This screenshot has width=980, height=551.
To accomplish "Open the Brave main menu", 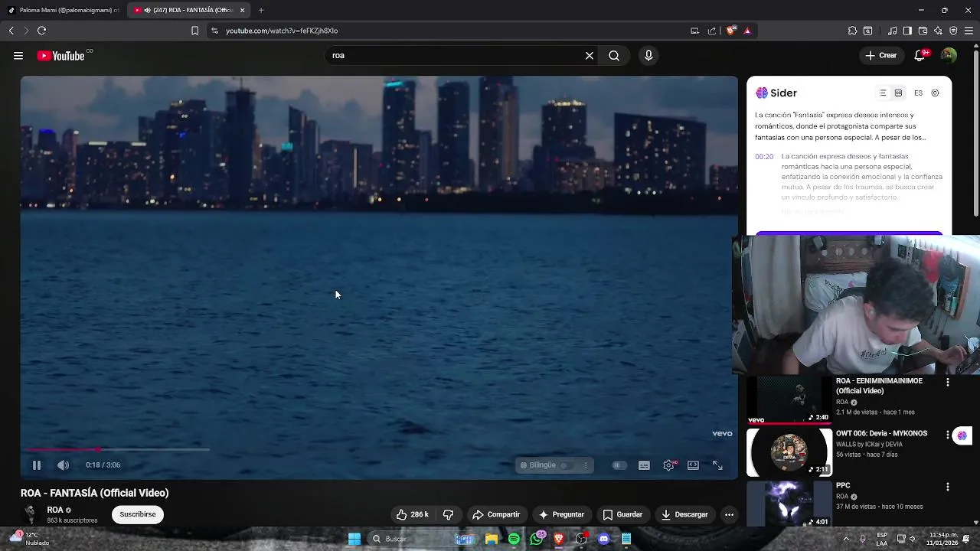I will pos(969,31).
